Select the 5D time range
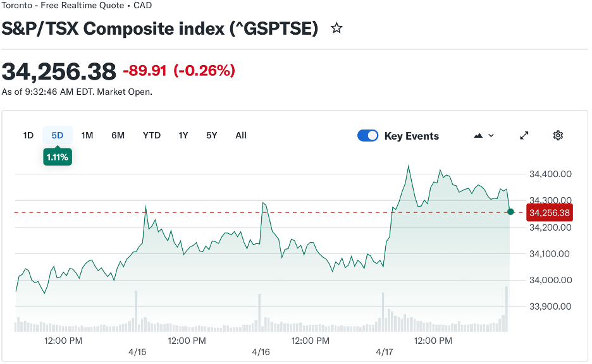Image resolution: width=592 pixels, height=364 pixels. (x=58, y=135)
